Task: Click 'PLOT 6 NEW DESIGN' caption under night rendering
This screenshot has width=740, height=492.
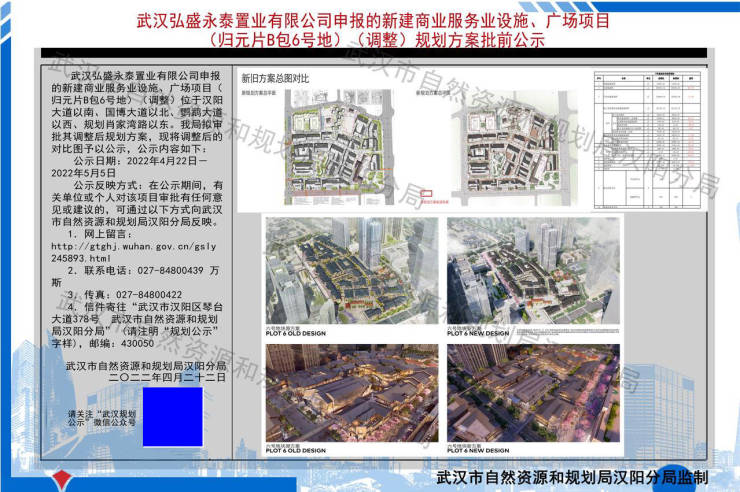Action: [479, 450]
